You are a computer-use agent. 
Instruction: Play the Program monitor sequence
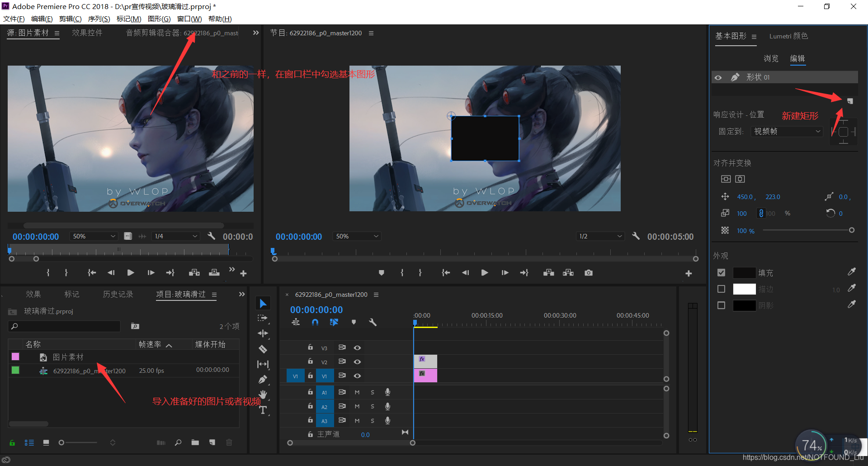[x=485, y=273]
